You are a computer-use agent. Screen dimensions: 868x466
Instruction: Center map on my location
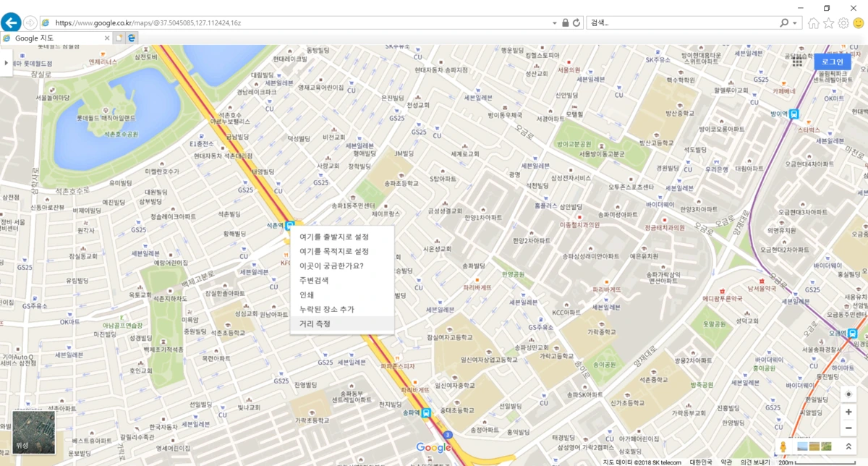848,395
